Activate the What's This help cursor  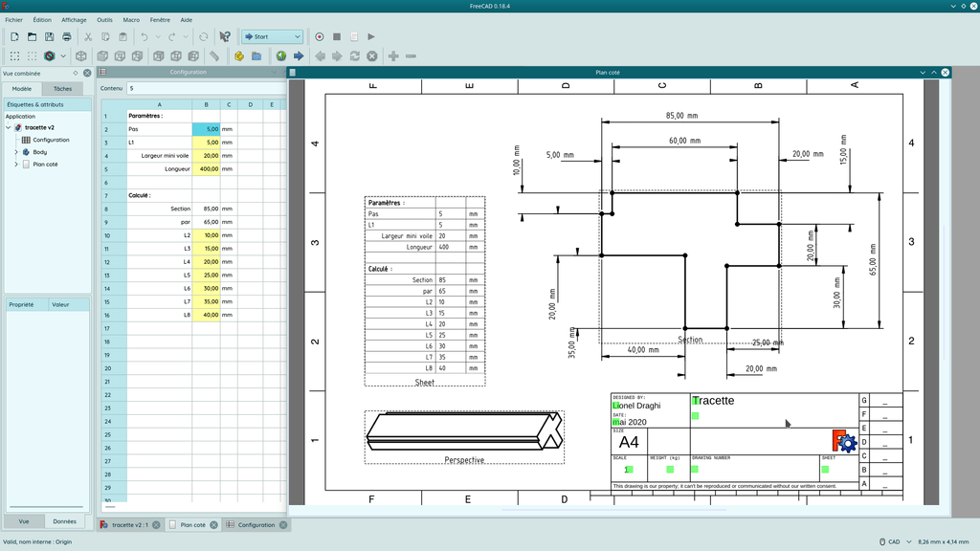point(225,37)
